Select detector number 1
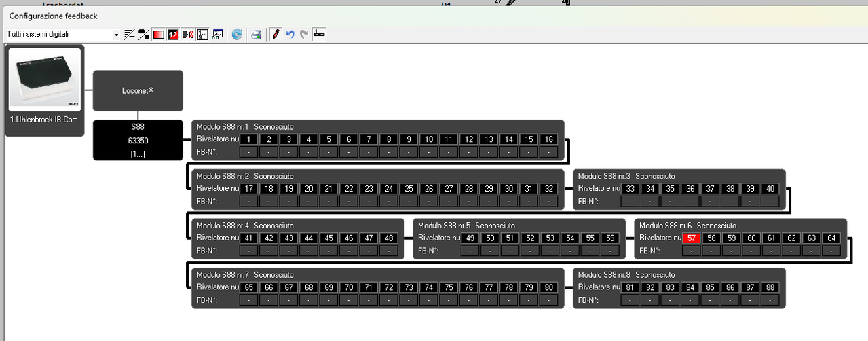The image size is (868, 341). (x=249, y=139)
